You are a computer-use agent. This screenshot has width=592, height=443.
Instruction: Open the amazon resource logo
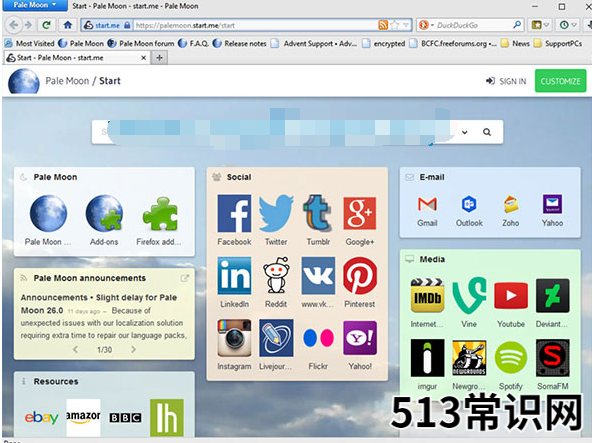point(83,417)
